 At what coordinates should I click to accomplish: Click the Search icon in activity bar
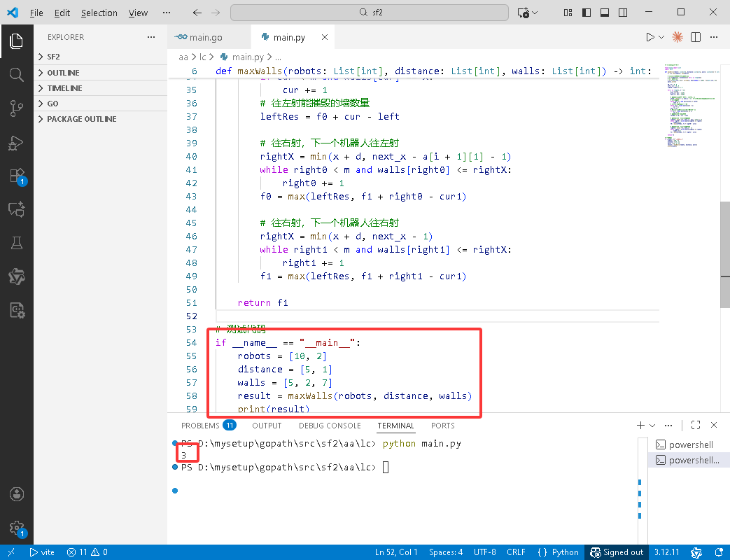16,74
